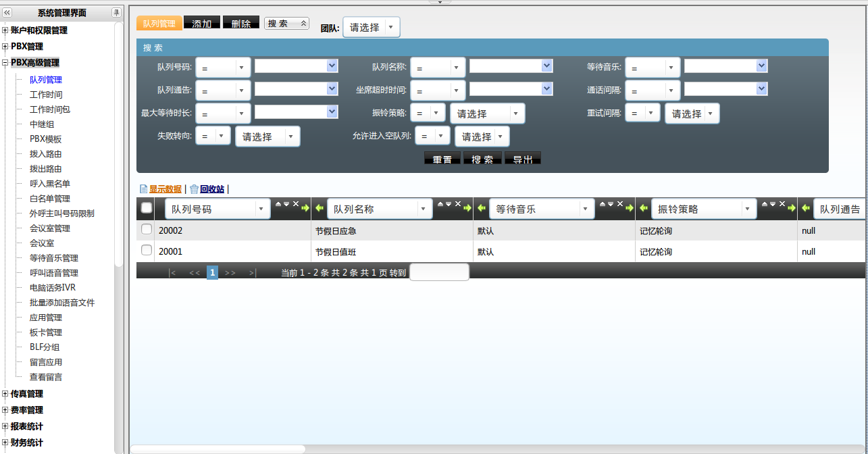Move 等待音乐 column right with green arrow
This screenshot has width=868, height=454.
click(x=630, y=208)
